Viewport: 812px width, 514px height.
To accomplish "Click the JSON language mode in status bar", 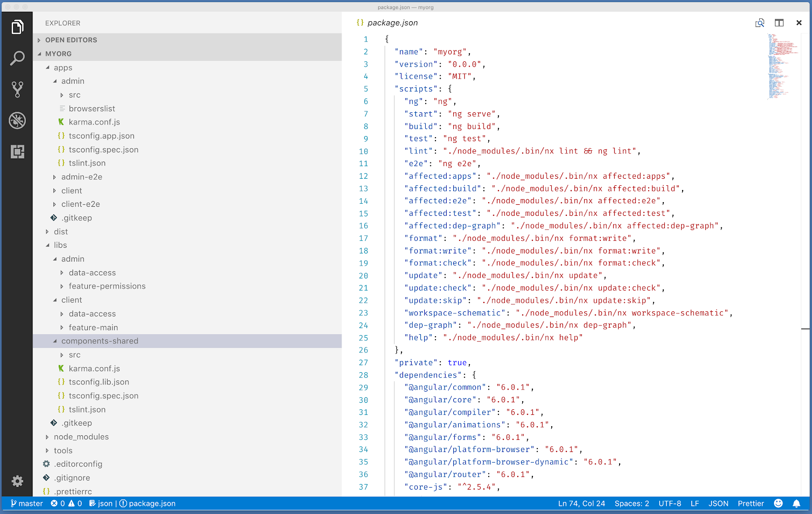I will click(x=718, y=503).
